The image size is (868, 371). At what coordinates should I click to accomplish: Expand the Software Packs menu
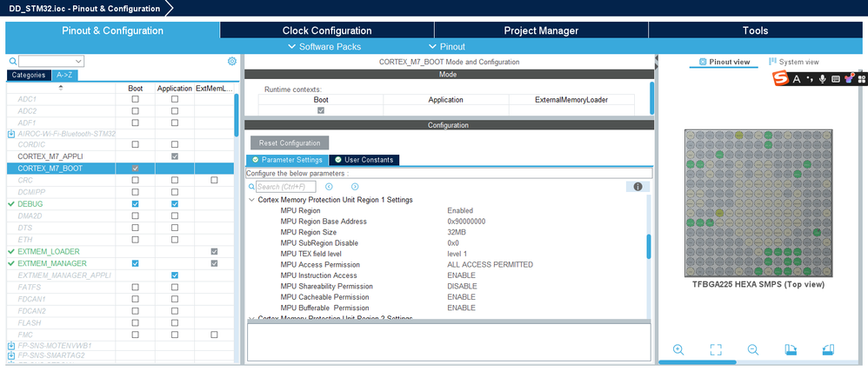[324, 47]
